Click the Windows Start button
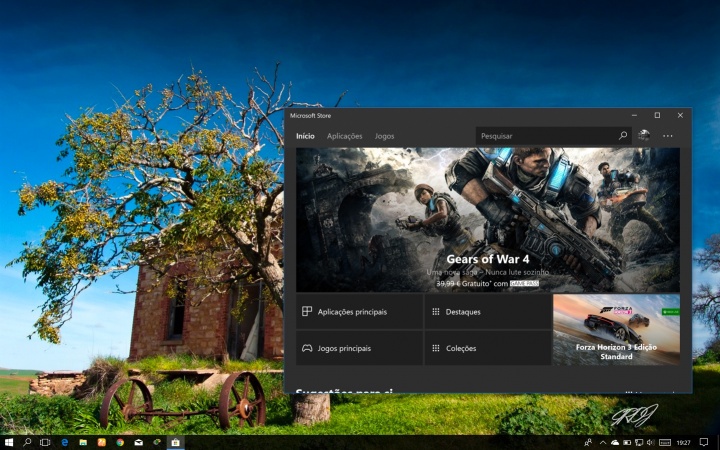The height and width of the screenshot is (450, 720). click(x=9, y=441)
